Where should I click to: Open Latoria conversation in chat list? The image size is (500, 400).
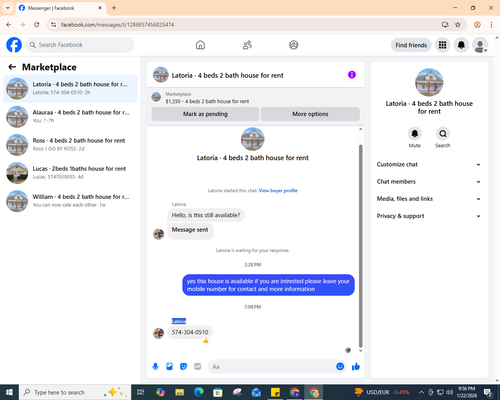pyautogui.click(x=70, y=89)
